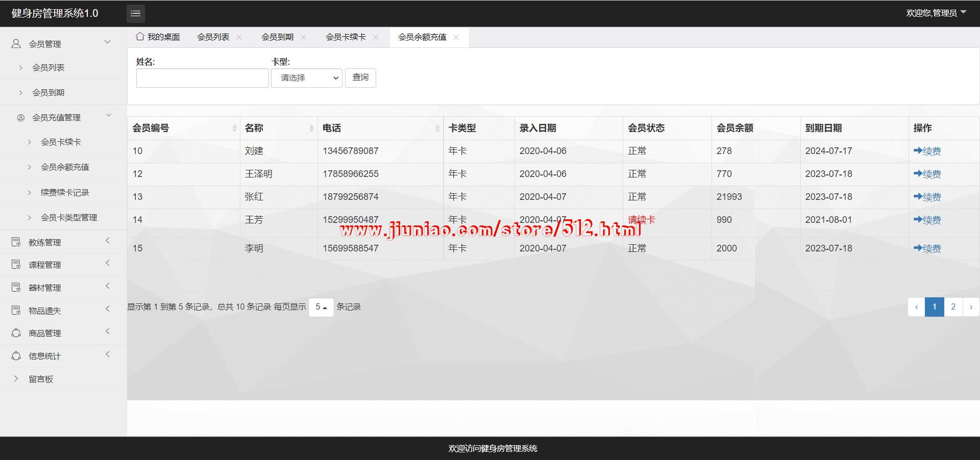
Task: Close the 会员列表 tab
Action: (239, 37)
